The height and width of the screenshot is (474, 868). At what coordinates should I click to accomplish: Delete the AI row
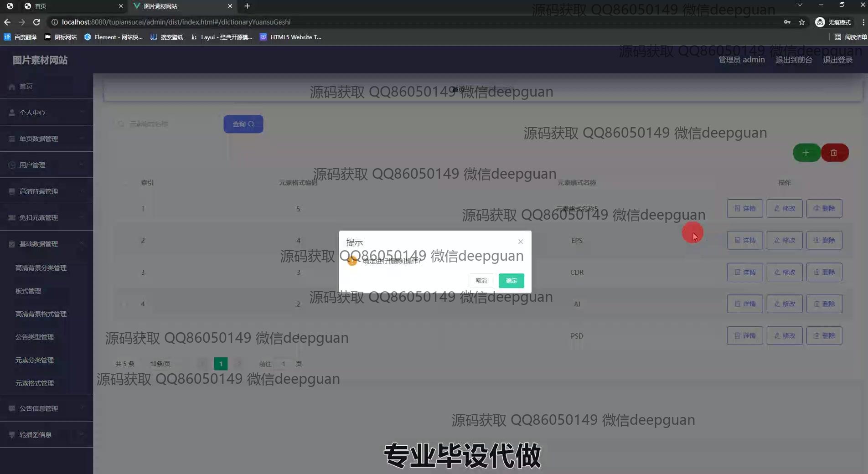click(824, 304)
